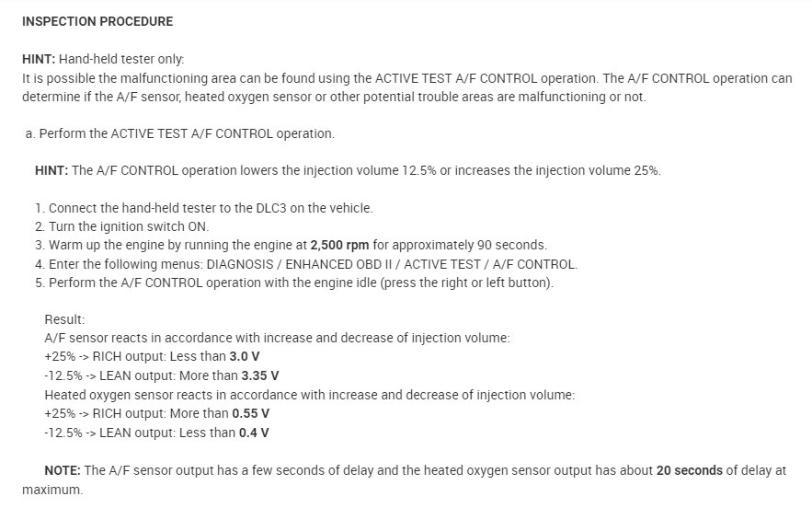This screenshot has width=812, height=508.
Task: Click the NOTE: label
Action: tap(63, 469)
